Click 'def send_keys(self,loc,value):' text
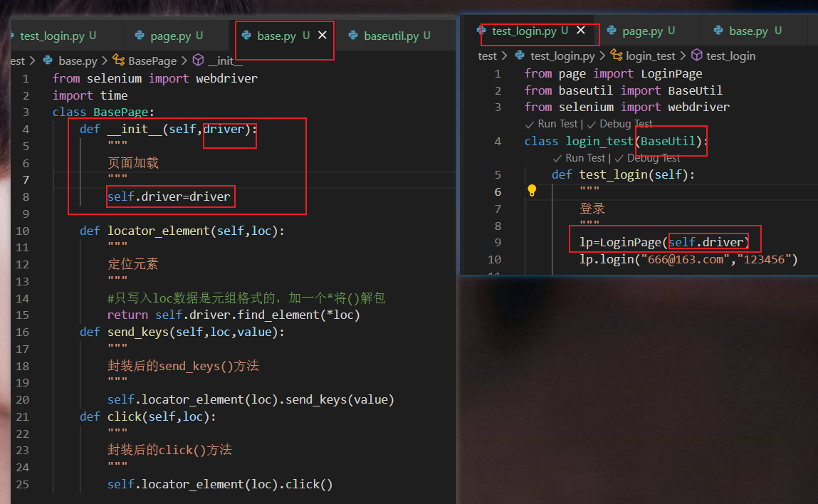This screenshot has height=504, width=818. 182,332
